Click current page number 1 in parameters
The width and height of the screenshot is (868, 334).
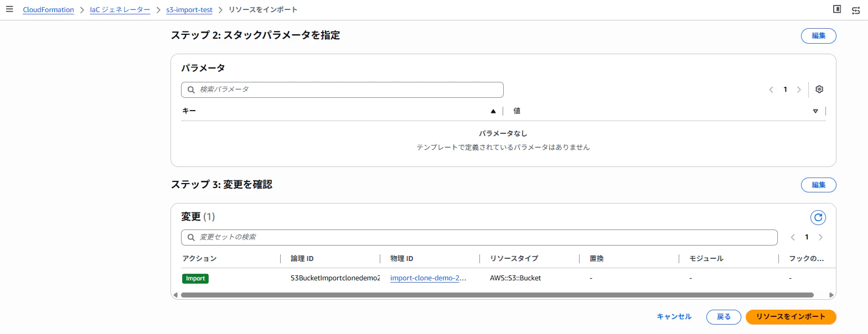[x=785, y=90]
